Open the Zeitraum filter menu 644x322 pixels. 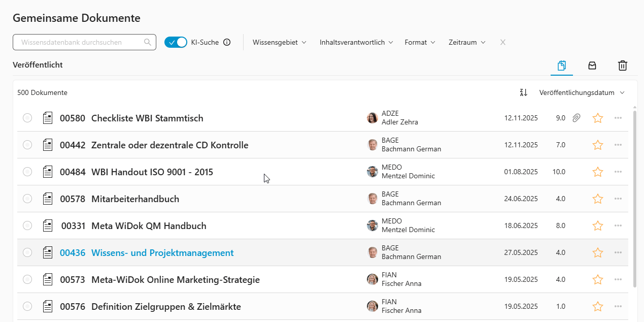[x=467, y=42]
